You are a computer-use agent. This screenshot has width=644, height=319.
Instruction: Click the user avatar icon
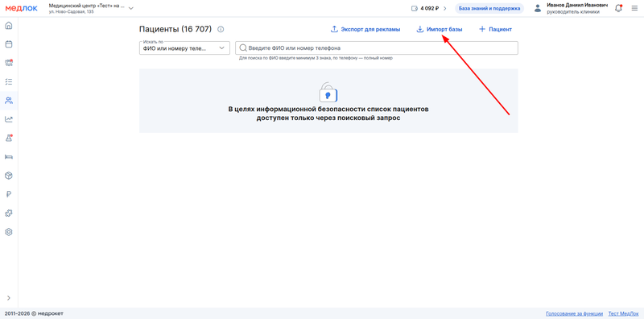538,8
